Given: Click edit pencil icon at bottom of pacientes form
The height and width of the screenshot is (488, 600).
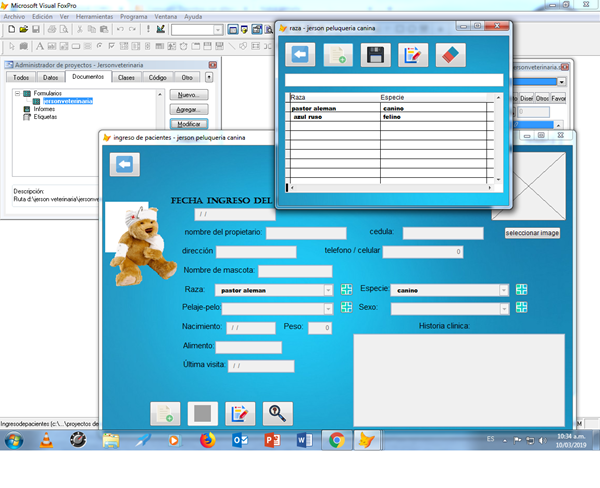Looking at the screenshot, I should point(240,413).
